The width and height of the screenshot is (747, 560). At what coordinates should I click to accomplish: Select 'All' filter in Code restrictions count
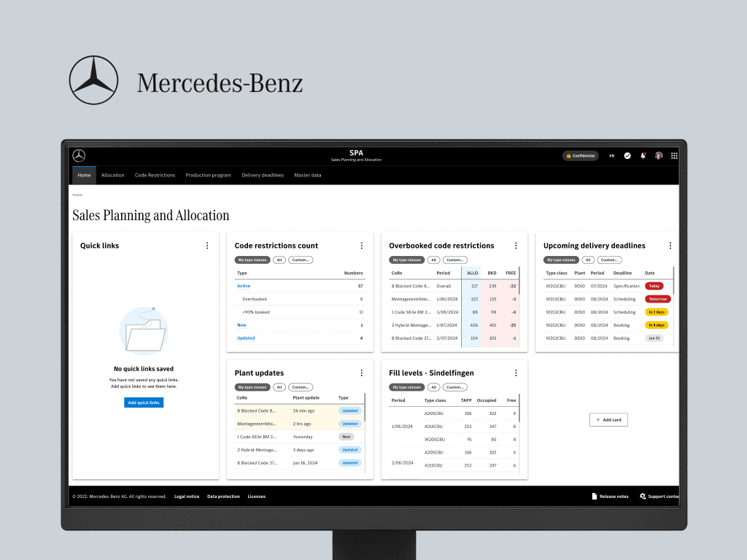279,260
